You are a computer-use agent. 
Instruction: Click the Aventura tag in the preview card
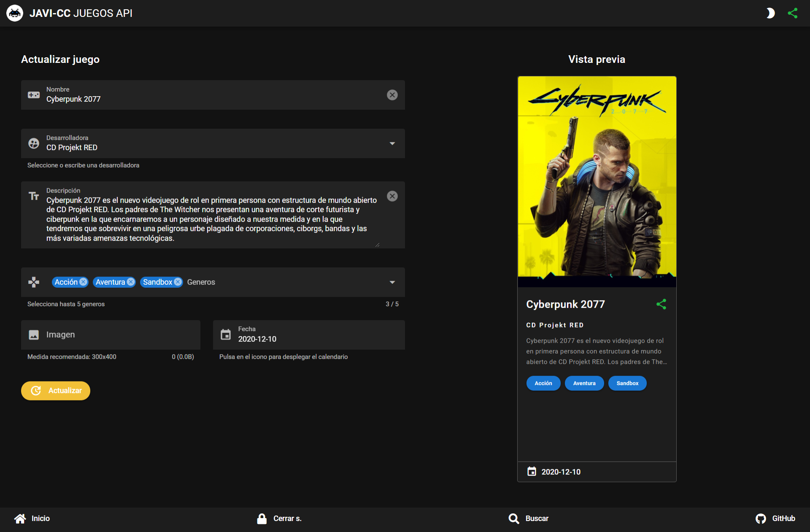tap(584, 383)
